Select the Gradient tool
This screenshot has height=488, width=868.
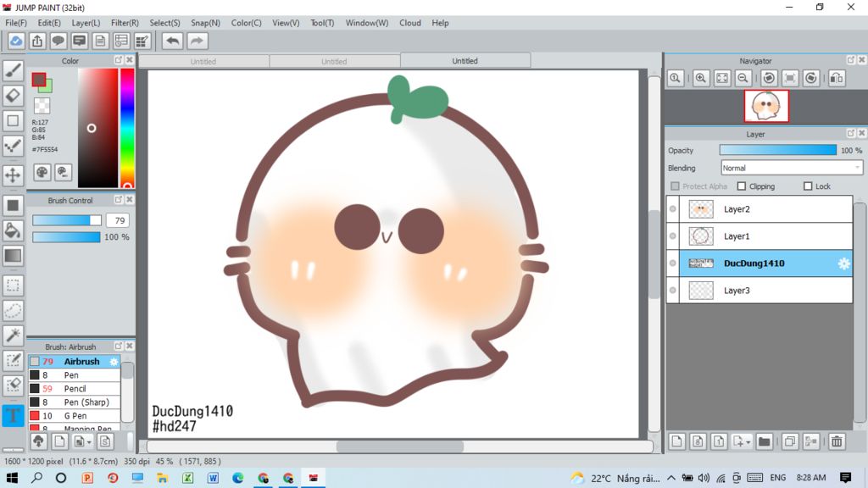coord(13,256)
